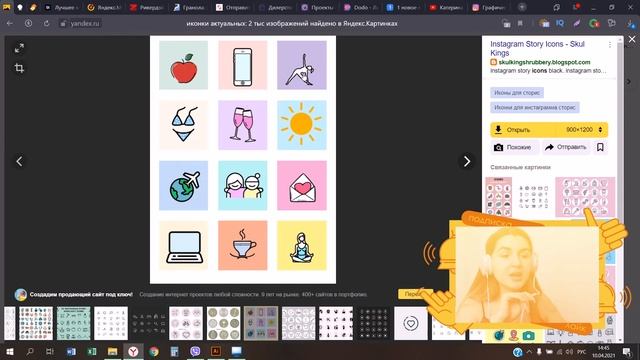Select the teal background icons thumbnail

(73, 323)
